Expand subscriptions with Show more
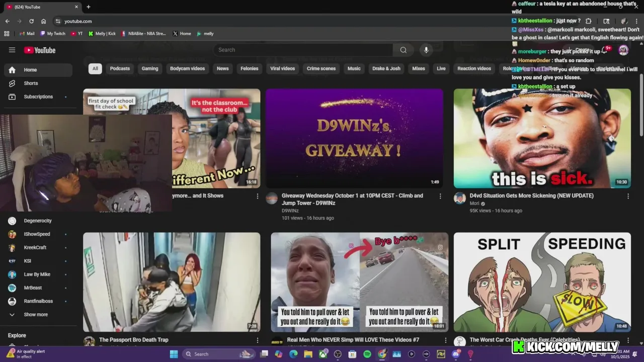This screenshot has width=644, height=362. [38, 315]
